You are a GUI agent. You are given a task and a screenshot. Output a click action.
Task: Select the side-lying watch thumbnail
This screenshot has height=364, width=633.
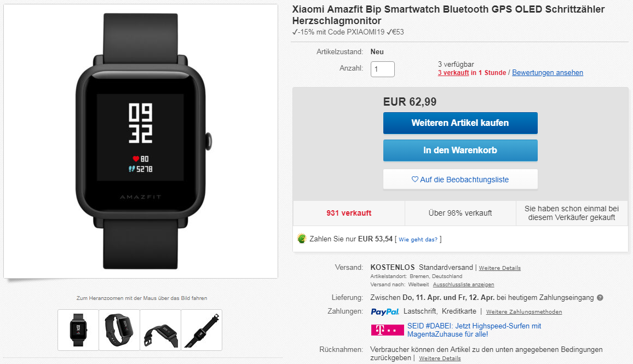pos(160,330)
